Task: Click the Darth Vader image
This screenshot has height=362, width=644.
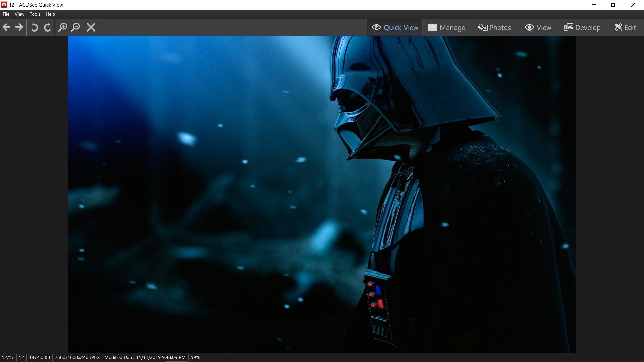Action: tap(322, 194)
